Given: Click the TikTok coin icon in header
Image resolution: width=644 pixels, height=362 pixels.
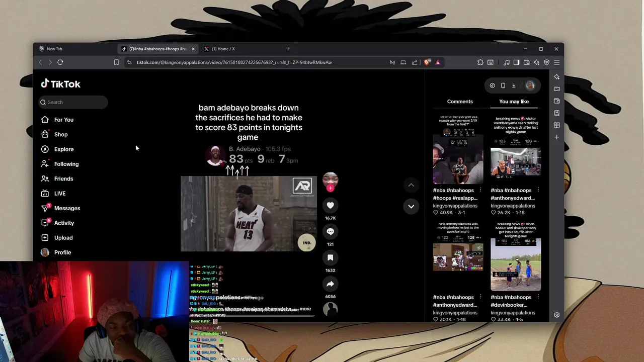Looking at the screenshot, I should (x=492, y=85).
